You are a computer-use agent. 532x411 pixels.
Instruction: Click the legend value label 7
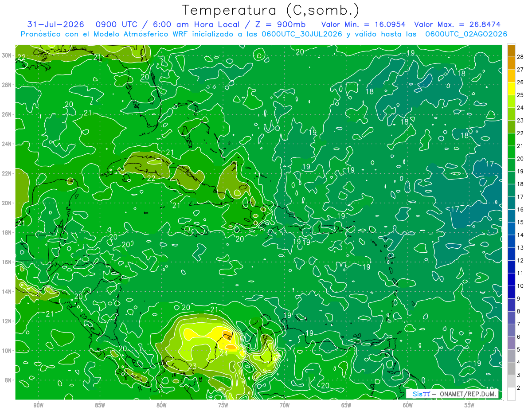(x=519, y=324)
